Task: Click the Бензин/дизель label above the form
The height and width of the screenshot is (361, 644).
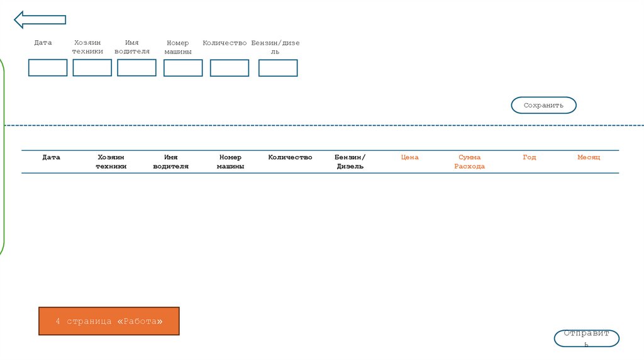Action: [x=275, y=47]
